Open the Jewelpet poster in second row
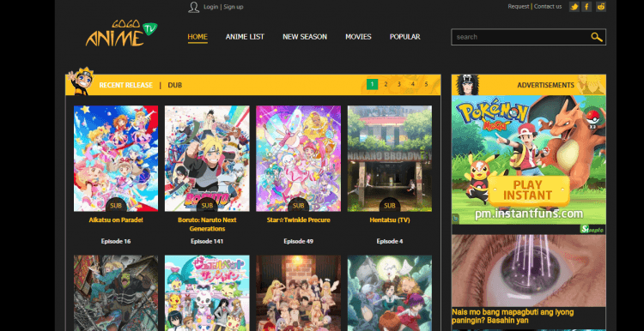 [x=207, y=293]
